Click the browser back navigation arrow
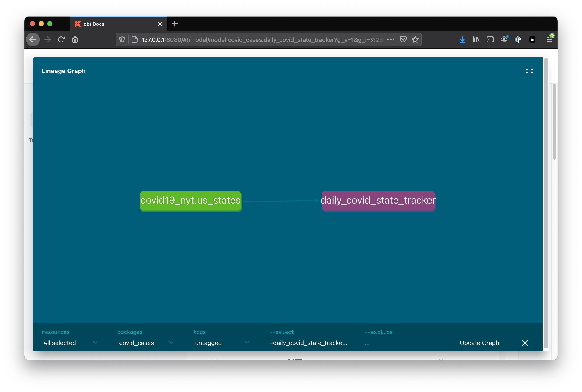 tap(34, 40)
